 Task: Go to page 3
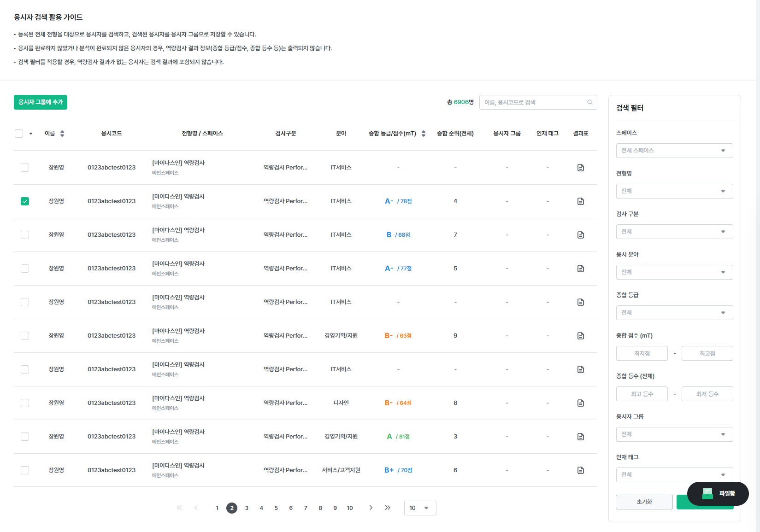coord(247,508)
